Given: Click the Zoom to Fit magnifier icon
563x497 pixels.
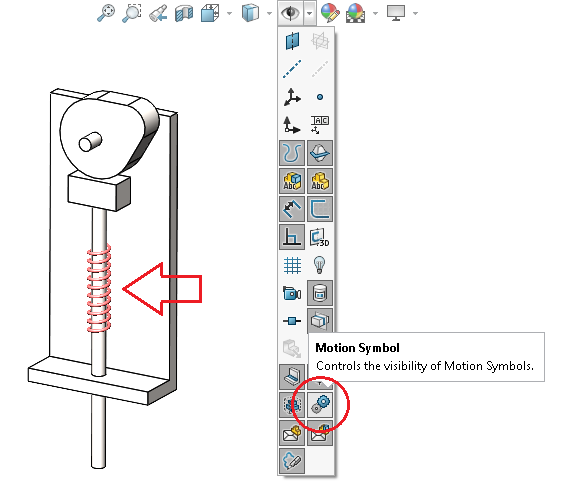Looking at the screenshot, I should tap(106, 13).
